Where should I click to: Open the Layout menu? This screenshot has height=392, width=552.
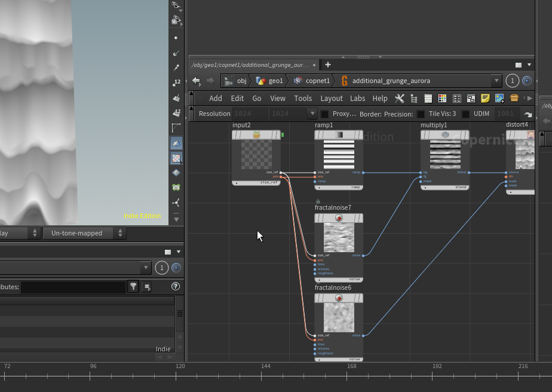coord(332,99)
